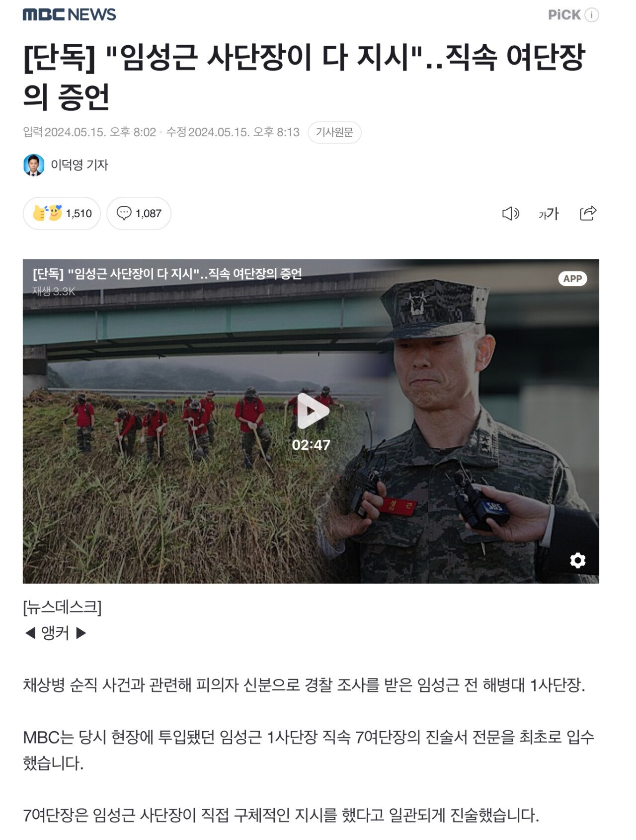This screenshot has height=840, width=636.
Task: Change font size with 가가 icon
Action: (x=549, y=214)
